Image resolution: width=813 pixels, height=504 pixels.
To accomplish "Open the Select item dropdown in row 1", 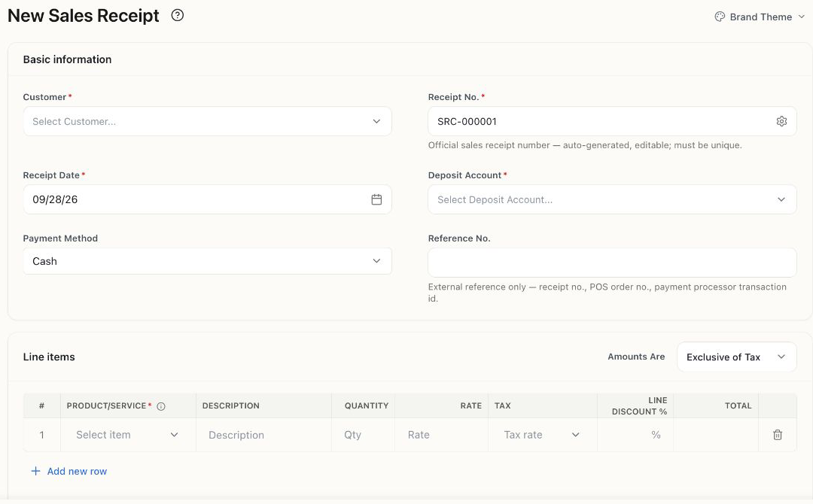I will [x=127, y=435].
